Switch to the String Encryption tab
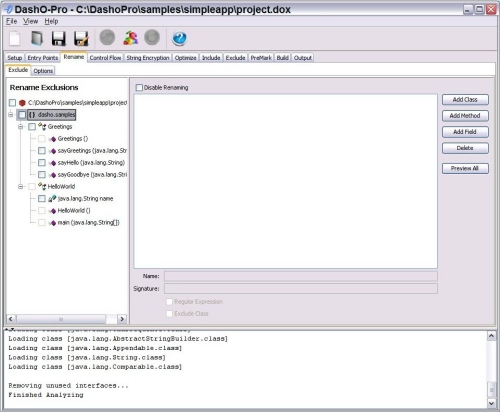The image size is (500, 412). click(x=148, y=58)
